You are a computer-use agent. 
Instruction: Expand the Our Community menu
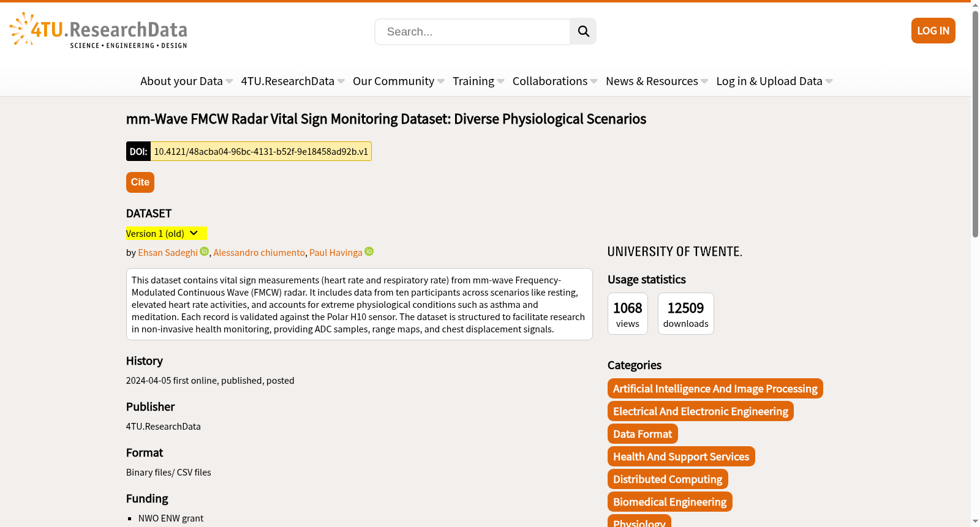click(398, 81)
